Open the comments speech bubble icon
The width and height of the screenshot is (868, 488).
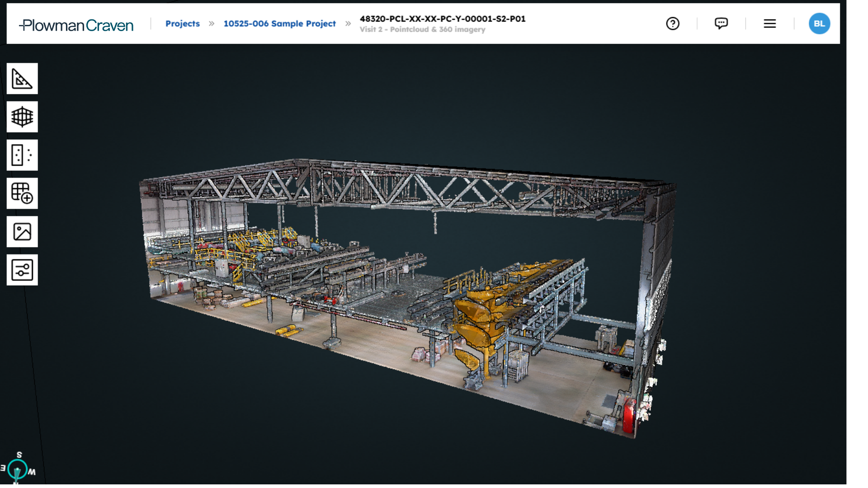[721, 23]
